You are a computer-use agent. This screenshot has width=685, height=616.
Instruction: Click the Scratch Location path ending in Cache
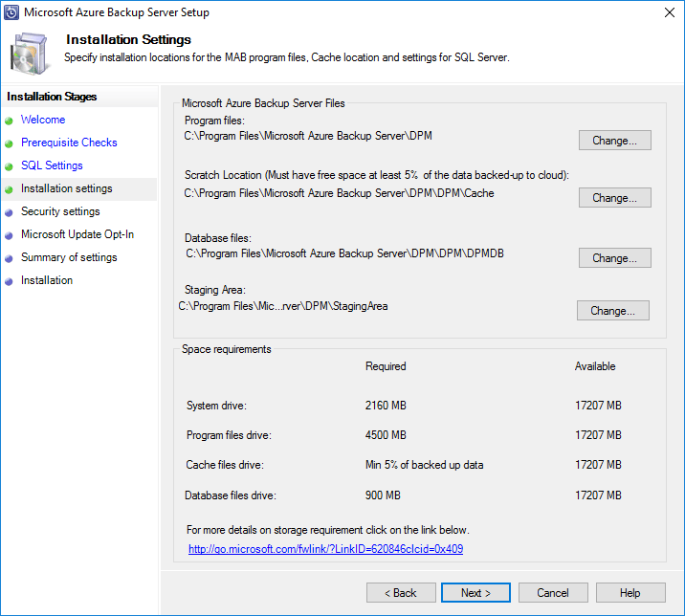click(x=339, y=193)
